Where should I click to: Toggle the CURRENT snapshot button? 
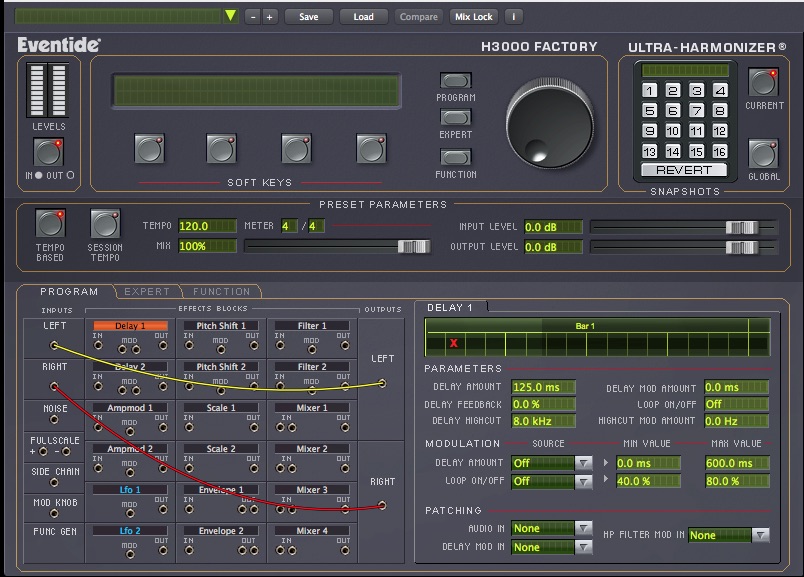click(x=763, y=83)
